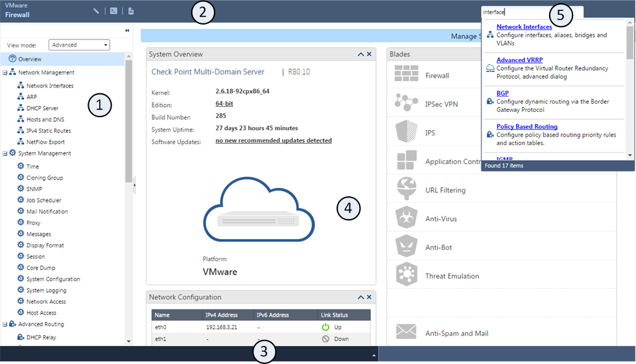The height and width of the screenshot is (364, 636).
Task: Click the Advanced VRRP cloud result icon
Action: point(490,68)
